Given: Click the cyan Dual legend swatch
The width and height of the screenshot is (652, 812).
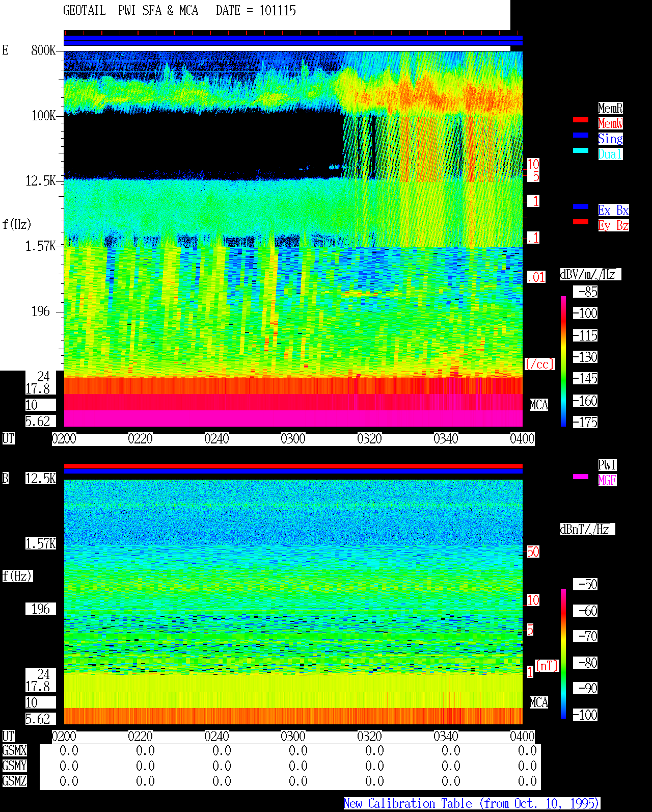Looking at the screenshot, I should (581, 150).
